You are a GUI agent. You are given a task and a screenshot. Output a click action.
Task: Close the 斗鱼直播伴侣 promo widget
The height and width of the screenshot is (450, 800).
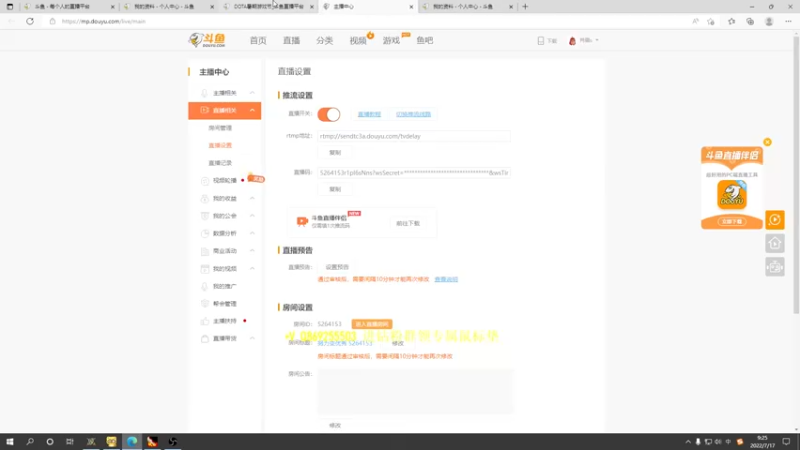coord(767,142)
